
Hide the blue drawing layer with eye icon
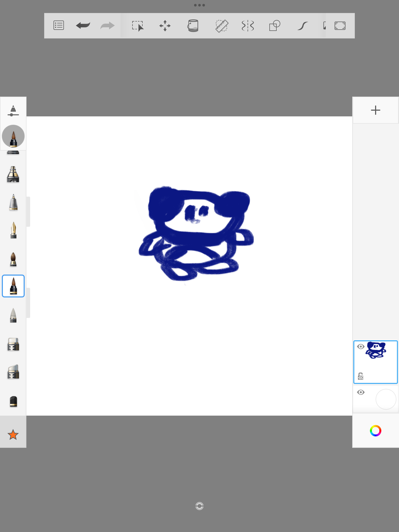pos(361,347)
